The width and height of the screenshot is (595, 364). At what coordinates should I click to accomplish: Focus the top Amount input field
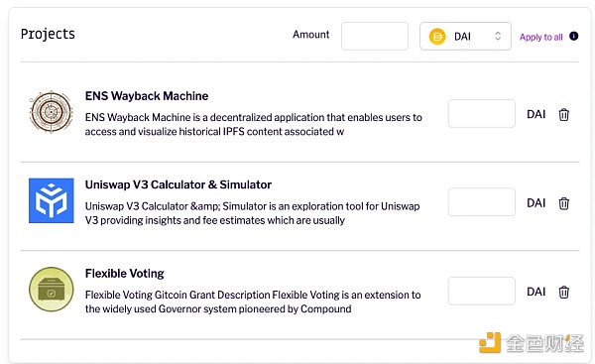tap(375, 36)
